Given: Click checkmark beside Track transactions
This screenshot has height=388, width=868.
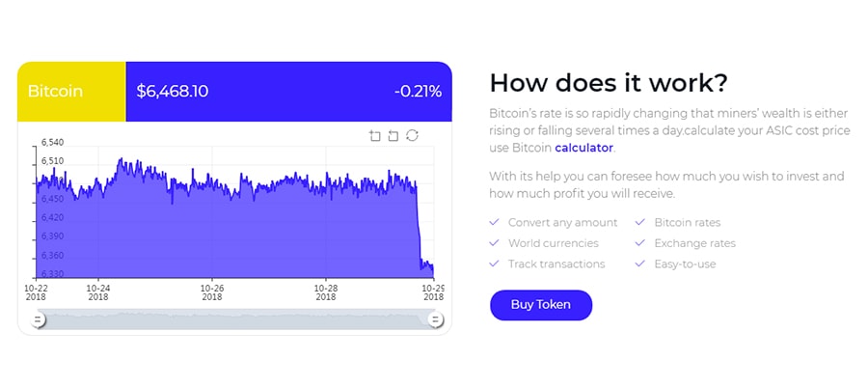Looking at the screenshot, I should click(x=494, y=263).
